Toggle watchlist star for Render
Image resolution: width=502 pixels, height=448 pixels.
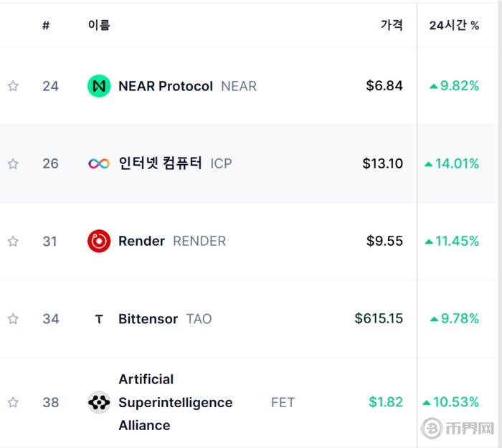[x=13, y=242]
